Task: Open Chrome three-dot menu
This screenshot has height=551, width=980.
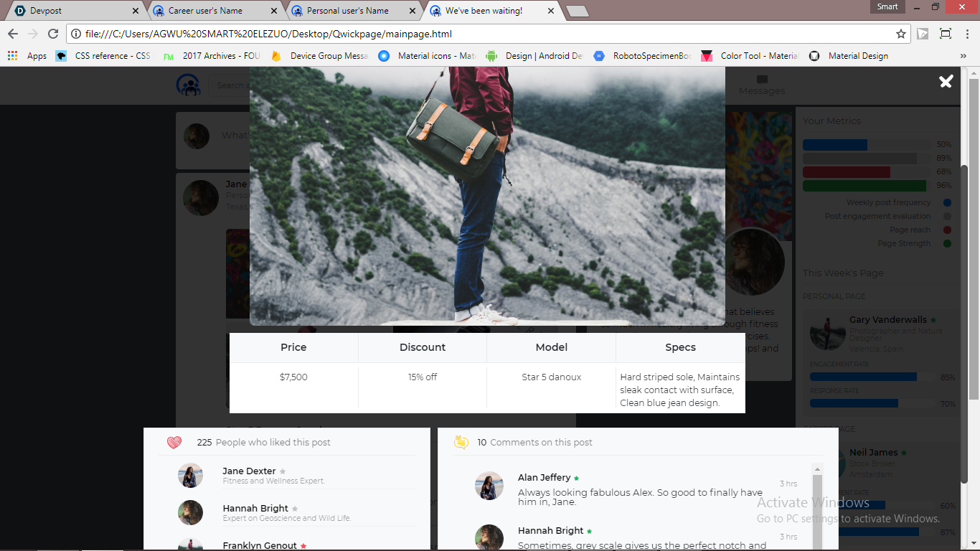Action: coord(968,34)
